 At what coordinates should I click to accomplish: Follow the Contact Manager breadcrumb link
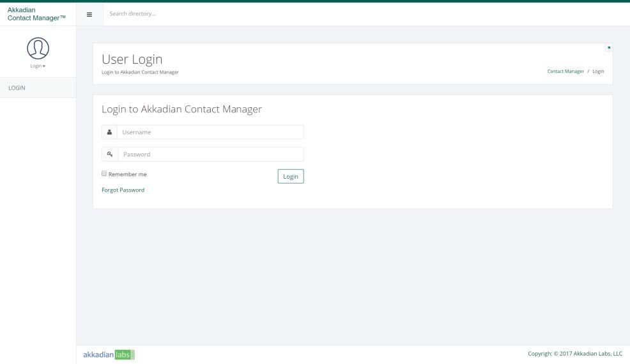tap(565, 71)
